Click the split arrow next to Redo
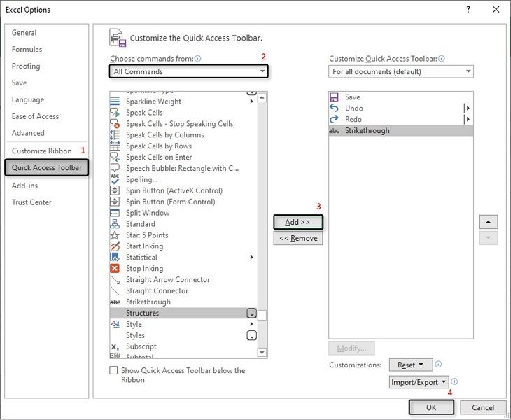 468,119
